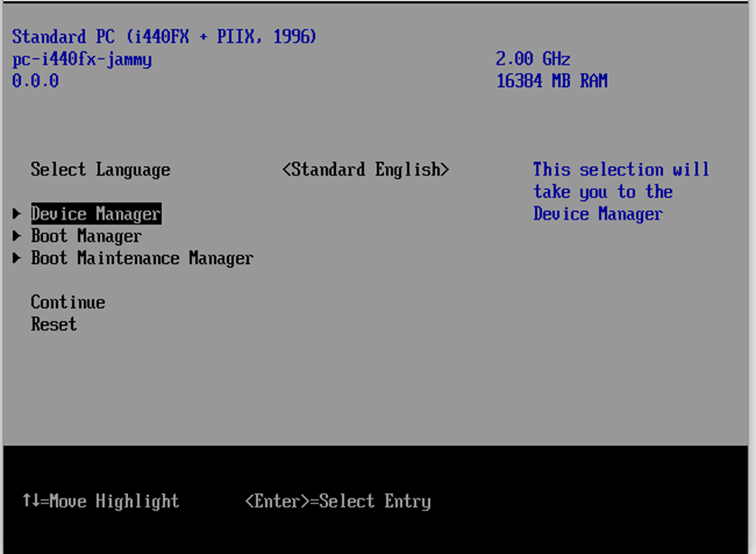Click the Select Language label

[x=100, y=169]
